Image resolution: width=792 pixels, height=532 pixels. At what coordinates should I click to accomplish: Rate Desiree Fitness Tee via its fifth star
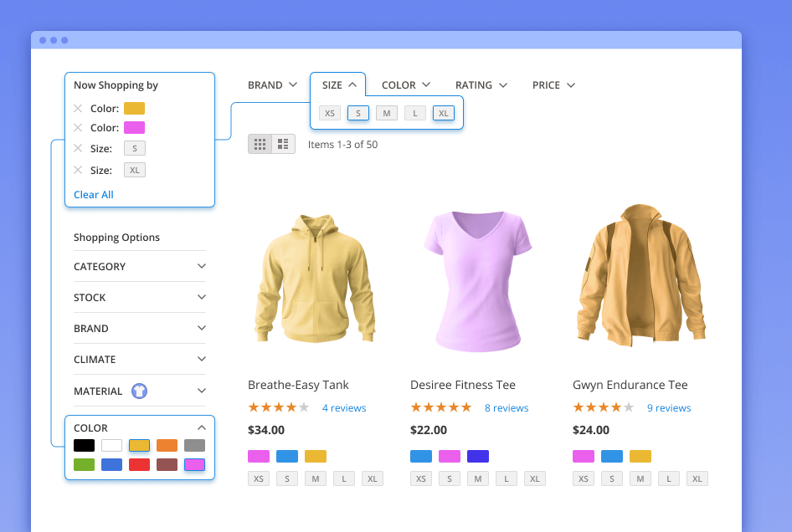(466, 407)
